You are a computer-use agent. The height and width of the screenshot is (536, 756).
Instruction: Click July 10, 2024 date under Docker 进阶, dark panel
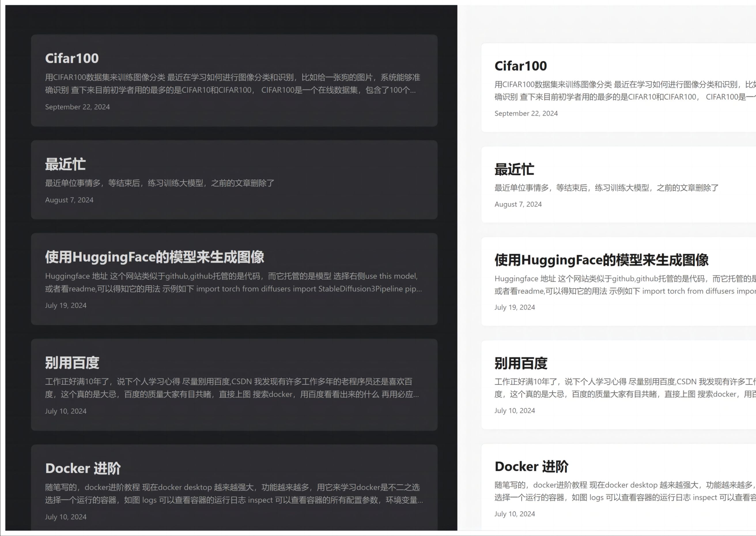[x=66, y=517]
